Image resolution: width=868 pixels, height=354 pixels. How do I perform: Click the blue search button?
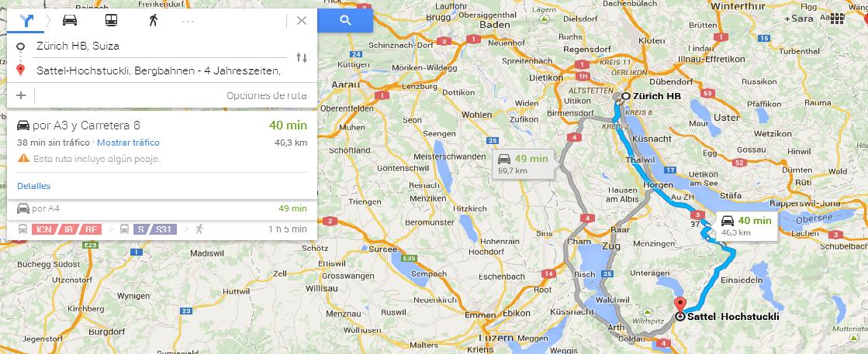point(345,20)
